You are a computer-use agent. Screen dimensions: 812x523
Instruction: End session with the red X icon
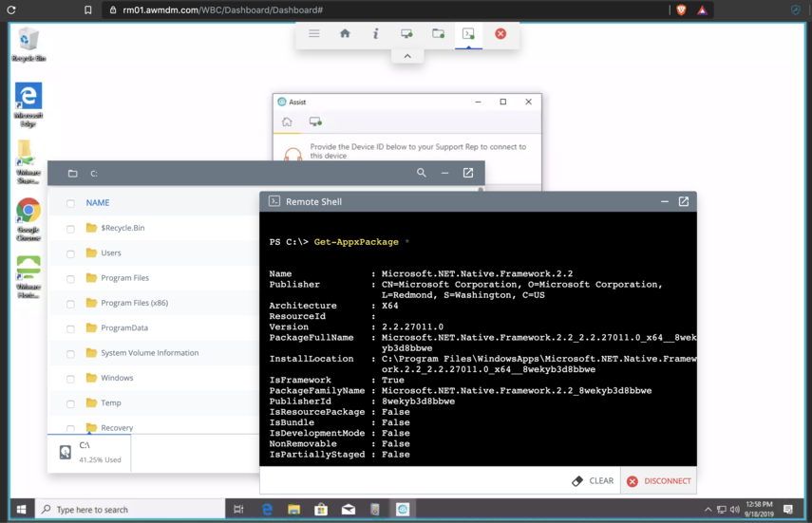pyautogui.click(x=500, y=34)
